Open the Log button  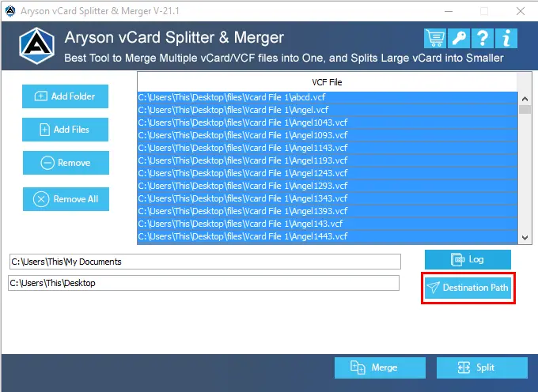point(468,259)
